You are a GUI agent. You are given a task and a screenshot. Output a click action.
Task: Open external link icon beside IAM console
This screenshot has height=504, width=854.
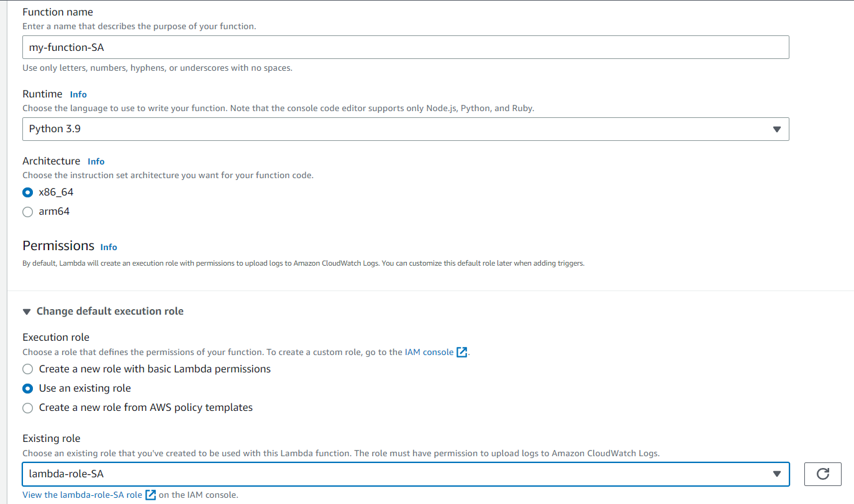pyautogui.click(x=461, y=352)
